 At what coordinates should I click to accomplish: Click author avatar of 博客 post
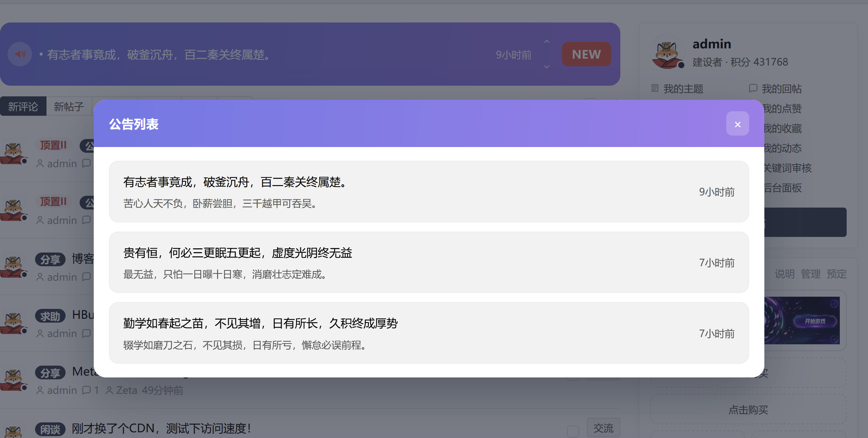pos(14,267)
